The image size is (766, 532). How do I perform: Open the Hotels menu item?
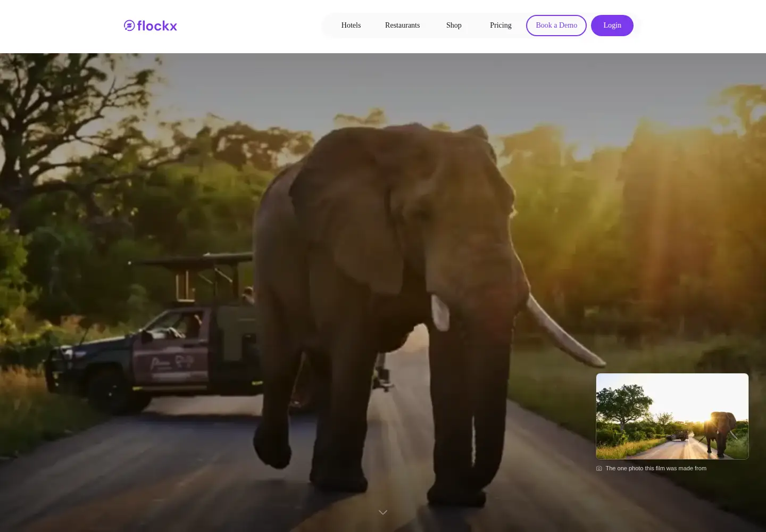[x=351, y=26]
